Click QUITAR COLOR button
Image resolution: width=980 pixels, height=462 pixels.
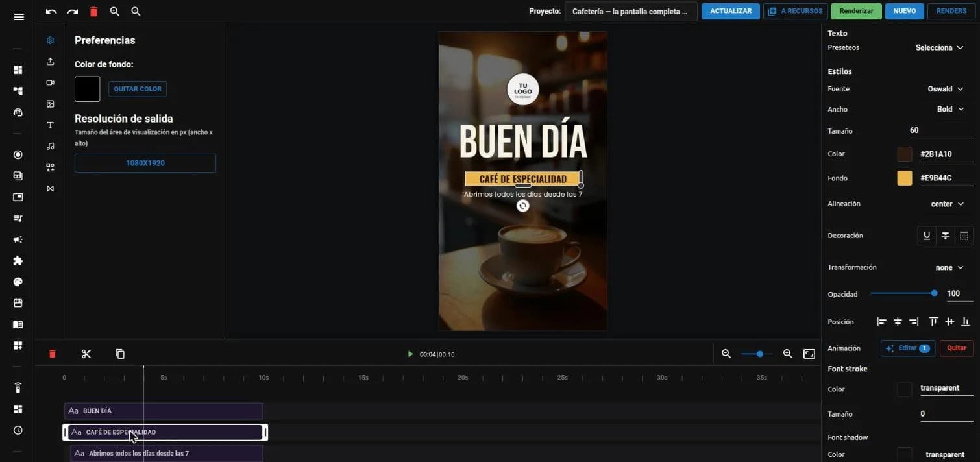point(138,89)
